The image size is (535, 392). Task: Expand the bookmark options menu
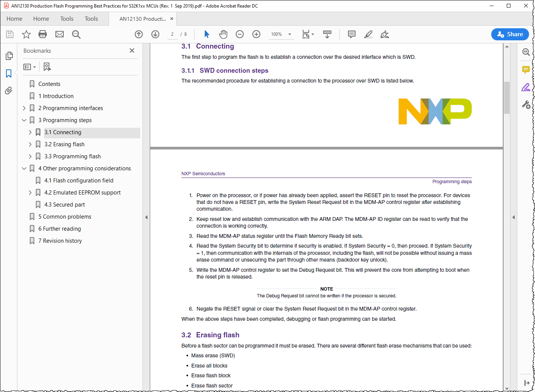[x=29, y=66]
